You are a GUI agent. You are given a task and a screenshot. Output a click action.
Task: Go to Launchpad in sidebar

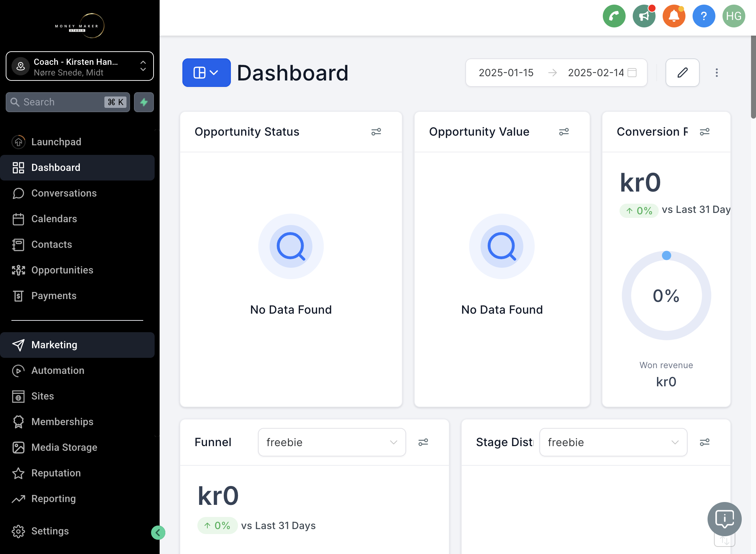[x=77, y=142]
